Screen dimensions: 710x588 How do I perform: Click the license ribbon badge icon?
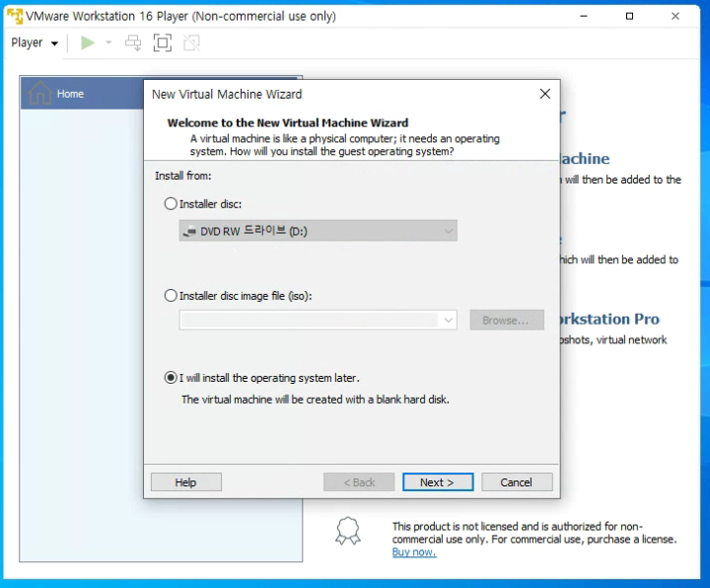tap(348, 531)
